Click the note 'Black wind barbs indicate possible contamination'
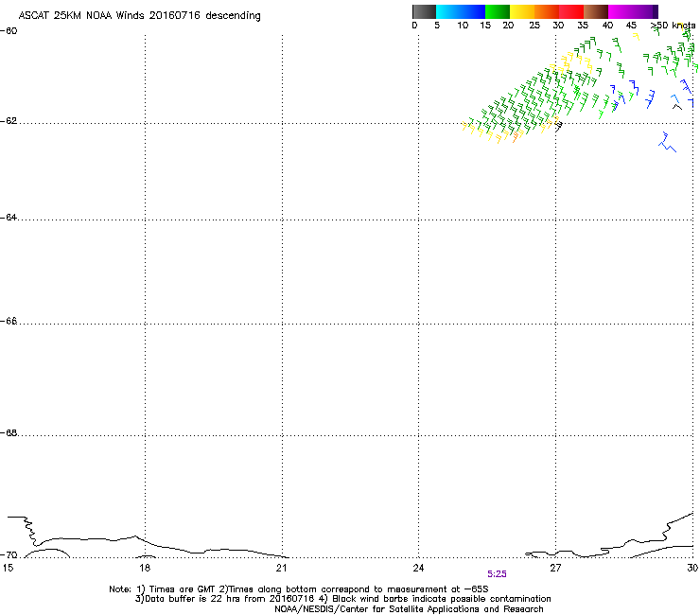700x615 pixels. (x=442, y=599)
